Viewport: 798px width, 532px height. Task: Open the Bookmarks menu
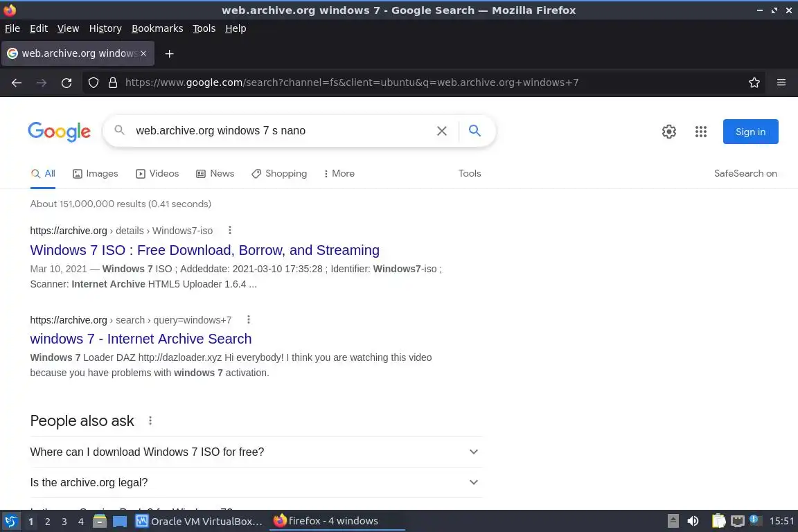157,28
